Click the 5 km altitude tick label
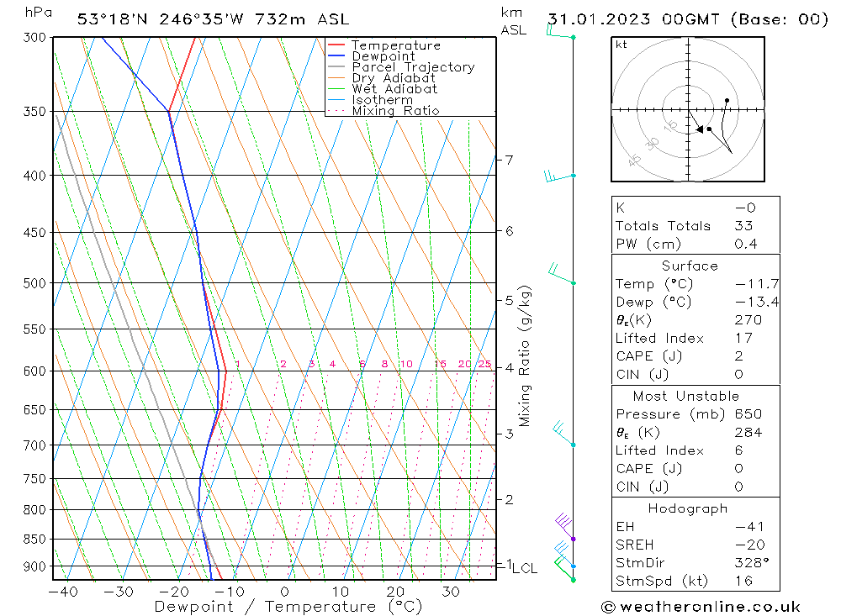The width and height of the screenshot is (841, 616). point(509,300)
